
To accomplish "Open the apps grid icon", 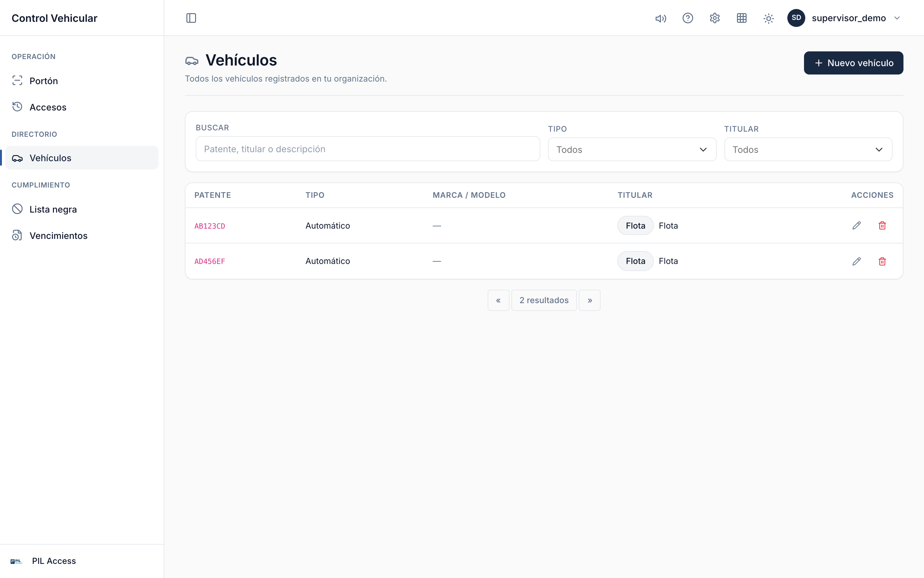I will click(741, 18).
